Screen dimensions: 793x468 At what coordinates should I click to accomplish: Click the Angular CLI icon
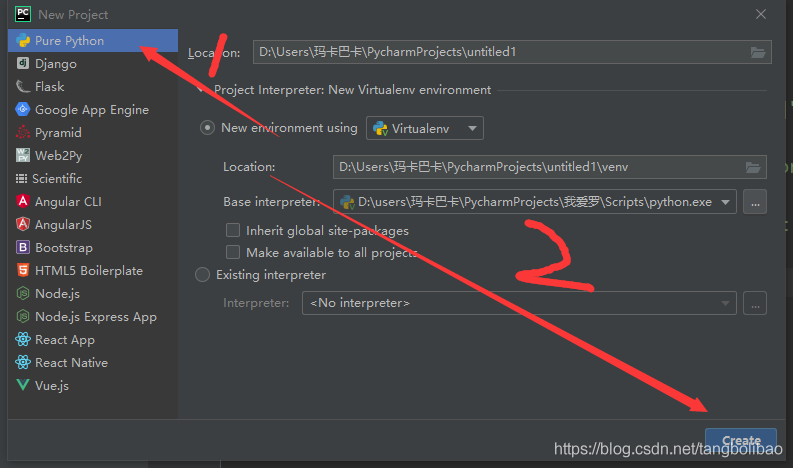(23, 201)
